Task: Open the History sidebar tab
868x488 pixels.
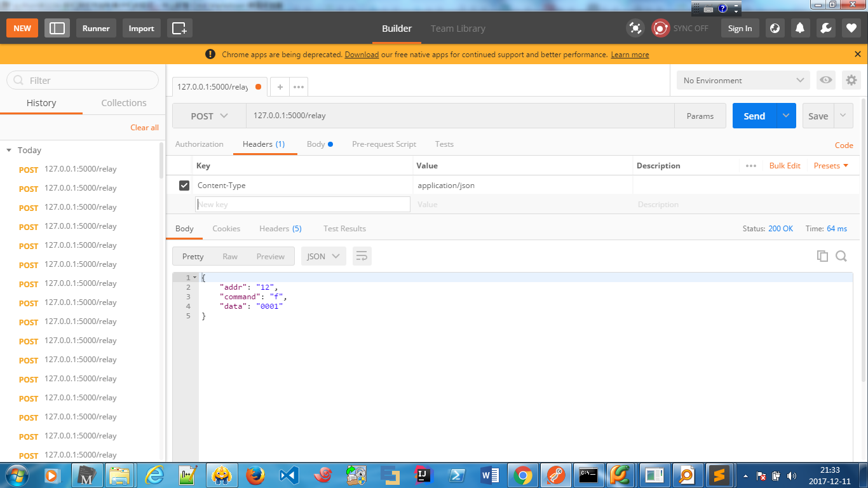Action: [41, 103]
